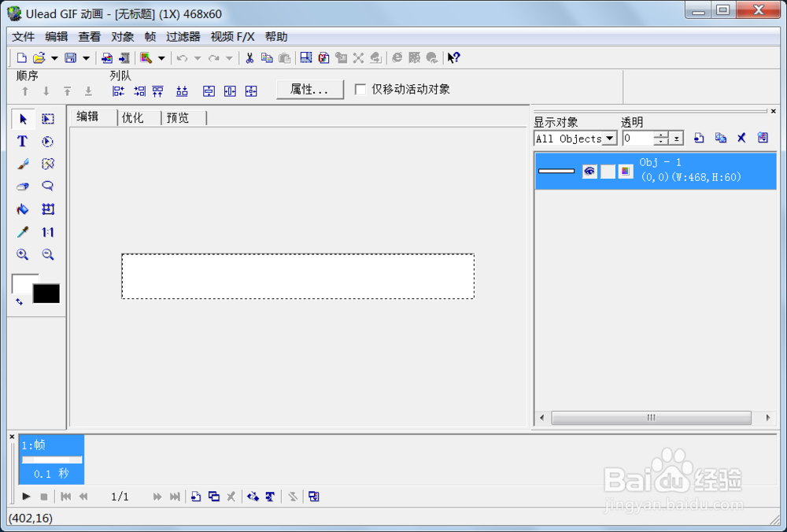The height and width of the screenshot is (532, 787).
Task: Delete object icon in object panel
Action: pos(741,138)
